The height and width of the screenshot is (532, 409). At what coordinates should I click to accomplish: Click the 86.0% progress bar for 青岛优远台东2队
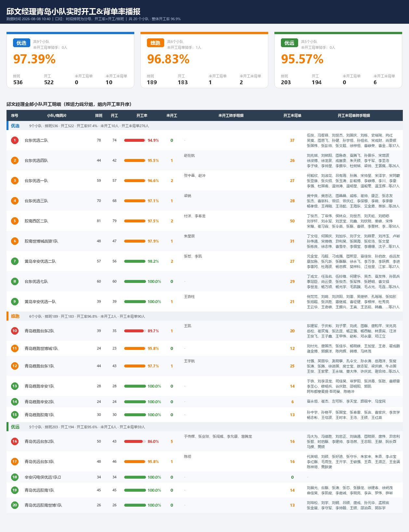135,442
